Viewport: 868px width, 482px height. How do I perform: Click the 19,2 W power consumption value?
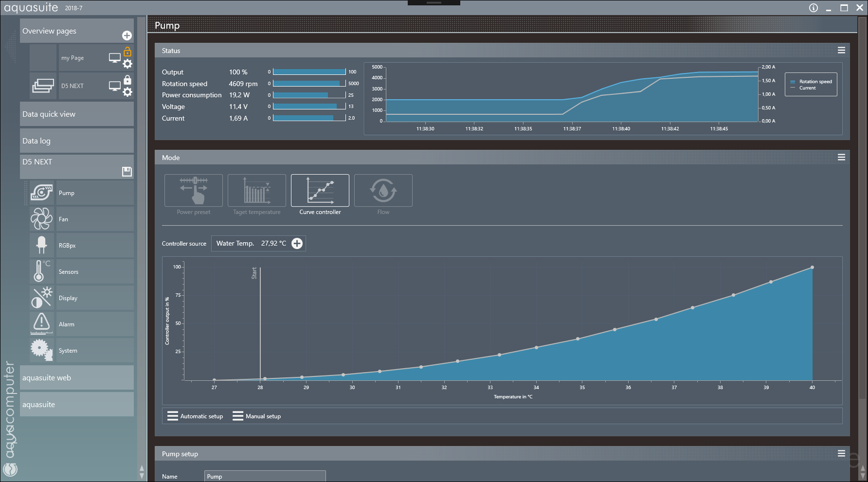point(239,95)
